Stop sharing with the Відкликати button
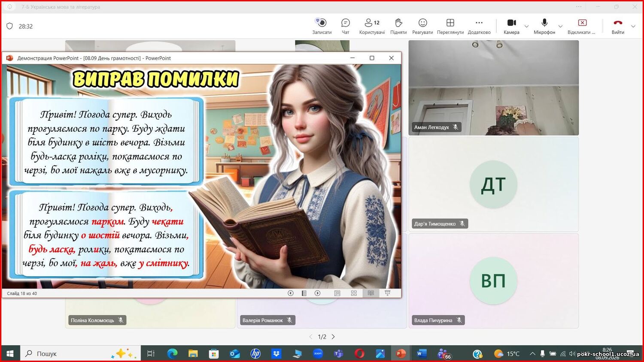Image resolution: width=644 pixels, height=362 pixels. [x=582, y=26]
